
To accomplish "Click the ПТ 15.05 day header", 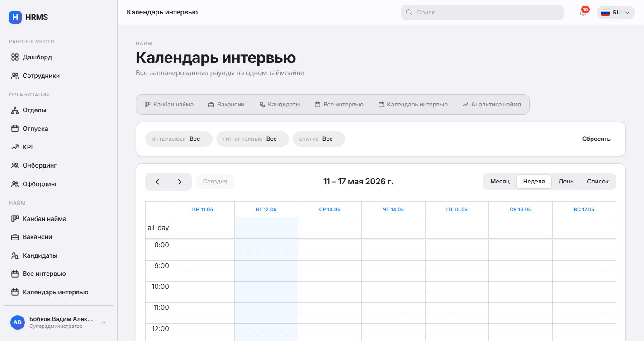I will pos(457,209).
